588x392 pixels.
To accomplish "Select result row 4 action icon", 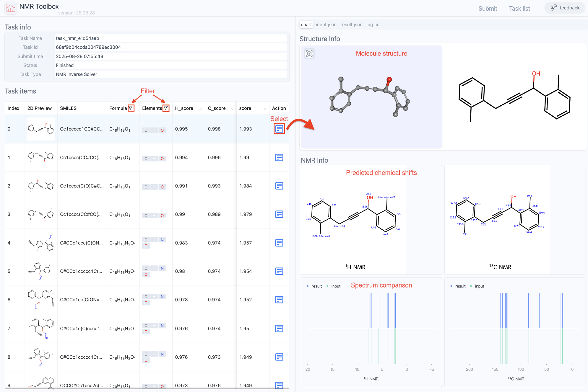I will (279, 243).
